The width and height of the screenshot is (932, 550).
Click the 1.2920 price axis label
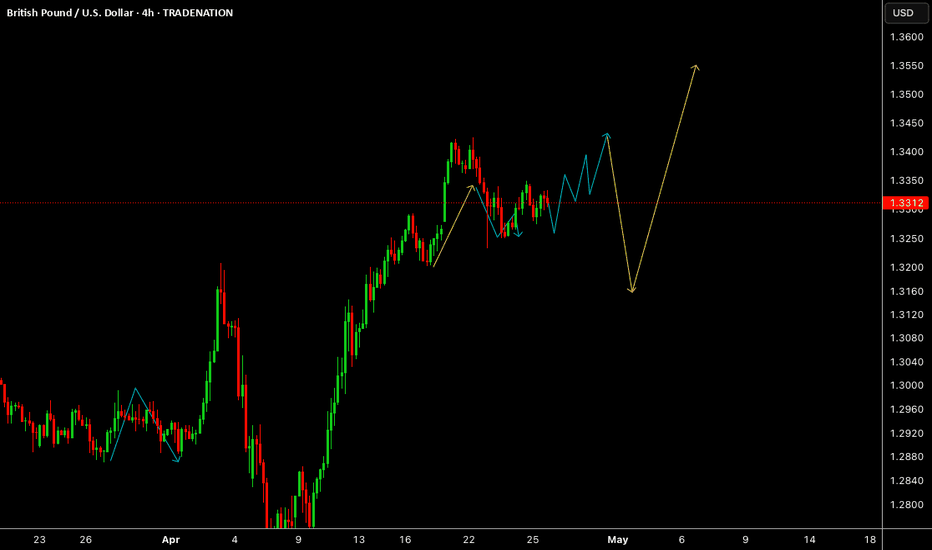tap(906, 433)
